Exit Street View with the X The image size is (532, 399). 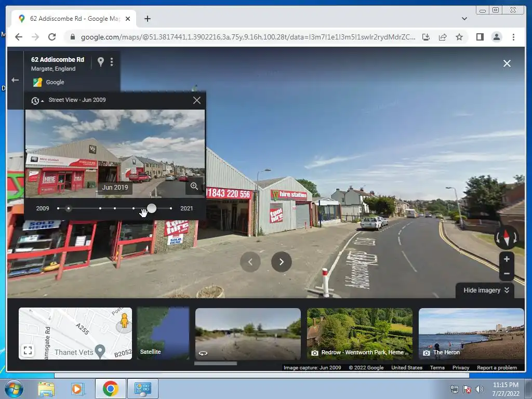[507, 63]
